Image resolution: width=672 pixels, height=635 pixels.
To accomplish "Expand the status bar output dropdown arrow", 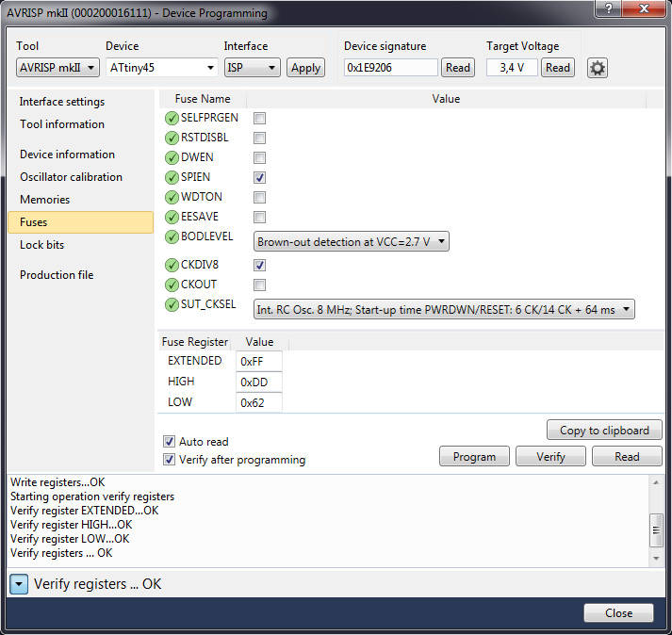I will [x=19, y=584].
